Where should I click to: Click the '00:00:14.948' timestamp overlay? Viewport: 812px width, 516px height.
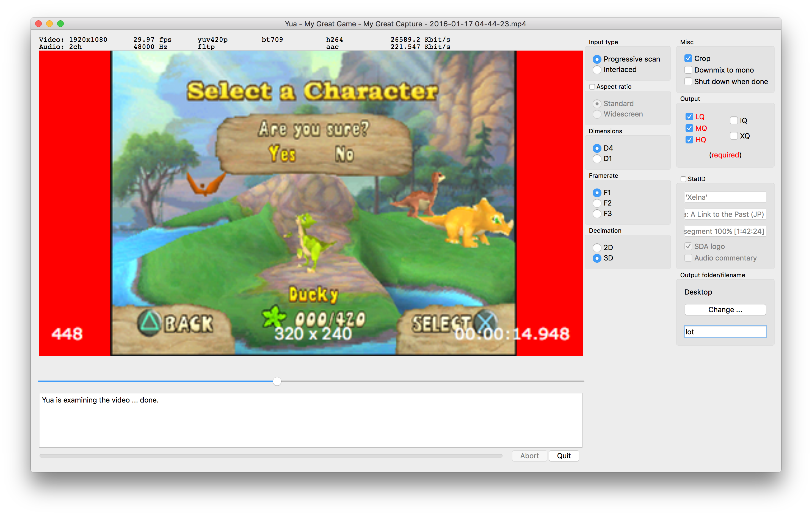[512, 334]
